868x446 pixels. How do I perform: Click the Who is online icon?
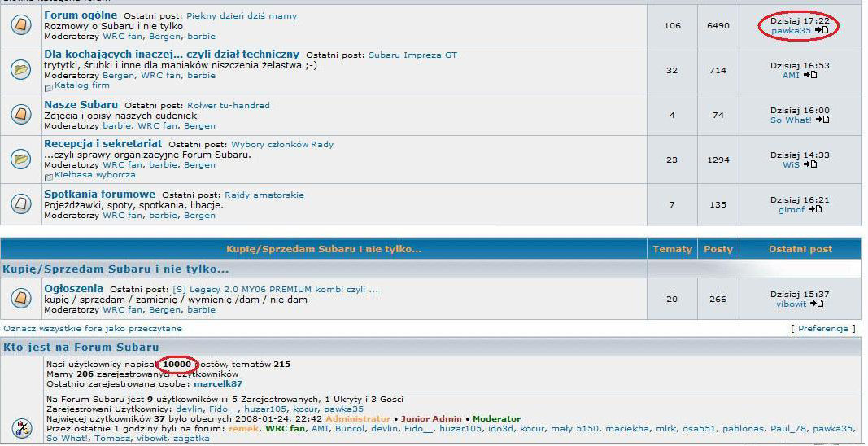tap(21, 426)
